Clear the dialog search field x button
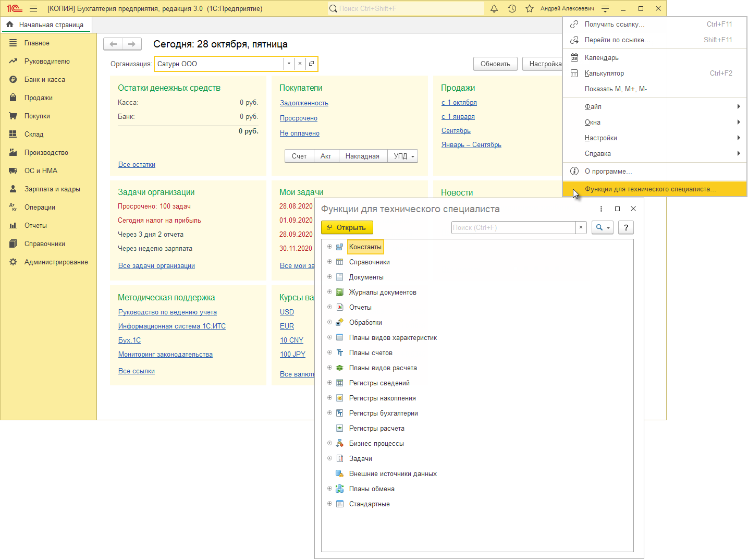The height and width of the screenshot is (560, 748). click(x=581, y=227)
